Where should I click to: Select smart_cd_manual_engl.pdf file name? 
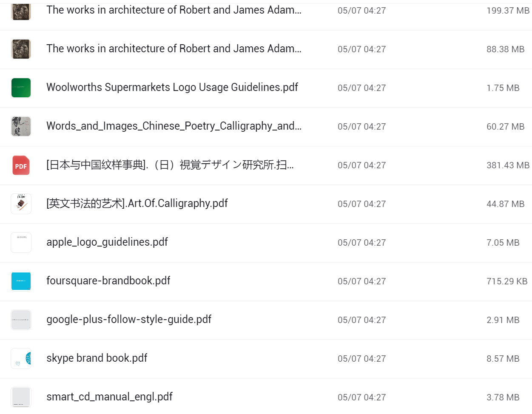[109, 397]
